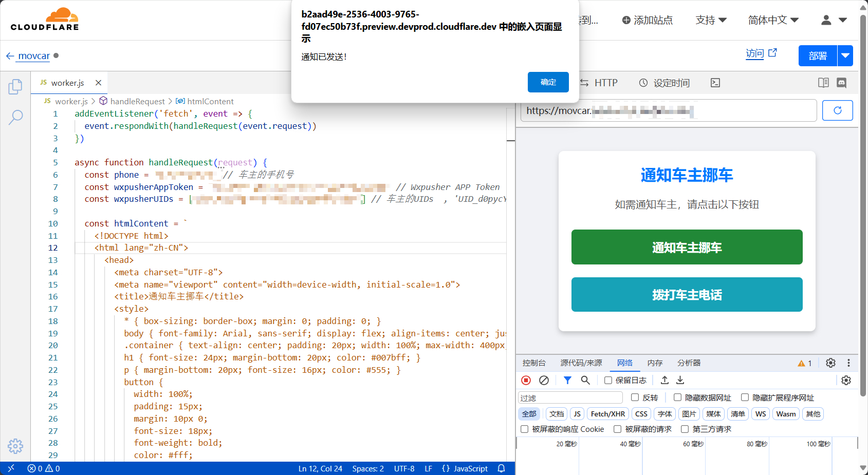Check the 反转 checkbox

pos(635,397)
